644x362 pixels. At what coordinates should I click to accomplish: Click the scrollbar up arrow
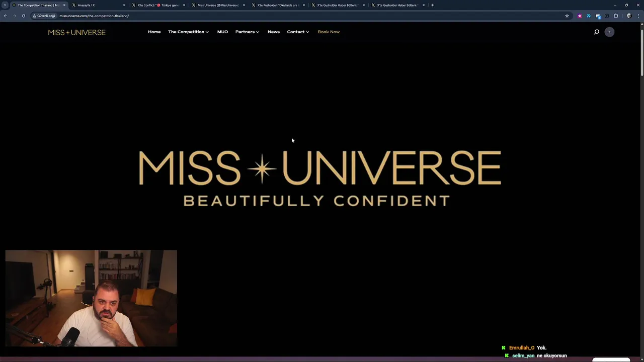click(x=642, y=23)
